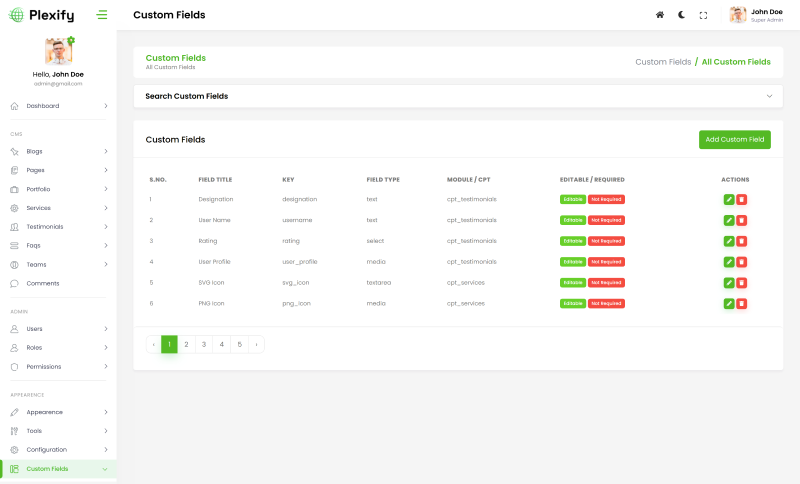Screen dimensions: 800x484
Task: Delete the Rating custom field
Action: click(741, 241)
